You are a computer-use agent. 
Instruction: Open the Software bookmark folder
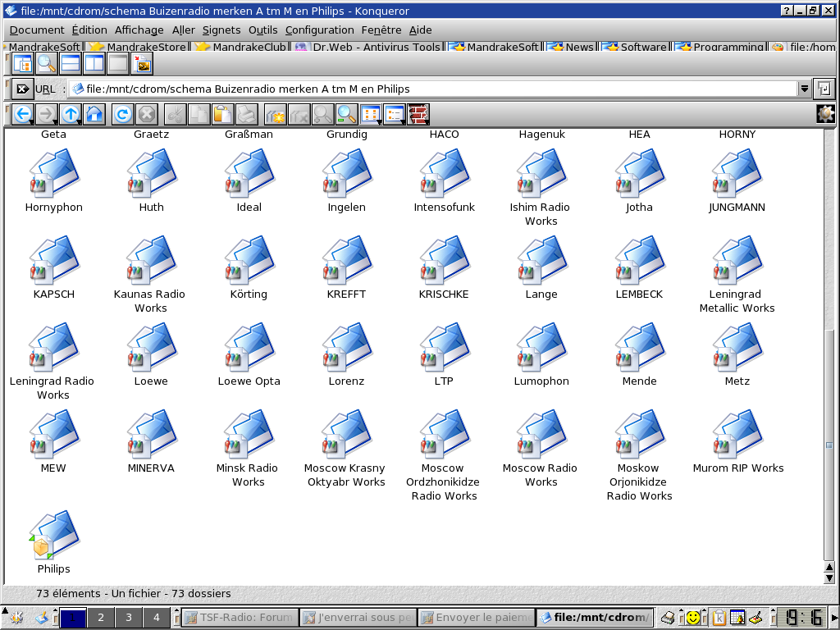[x=636, y=47]
